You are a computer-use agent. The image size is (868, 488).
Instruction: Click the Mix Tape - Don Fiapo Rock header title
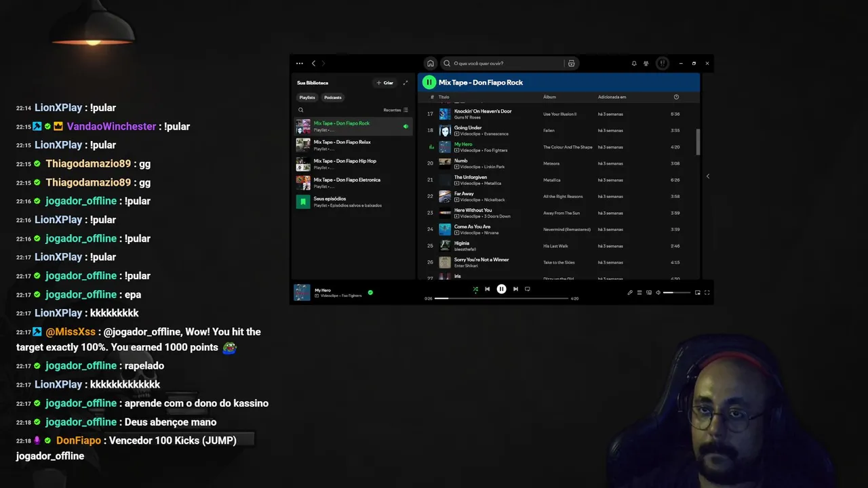point(481,83)
